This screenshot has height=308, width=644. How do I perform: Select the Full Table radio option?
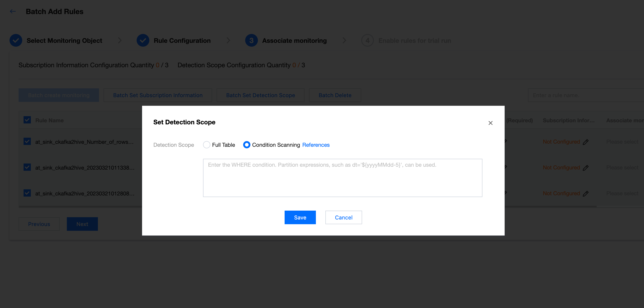click(x=206, y=145)
